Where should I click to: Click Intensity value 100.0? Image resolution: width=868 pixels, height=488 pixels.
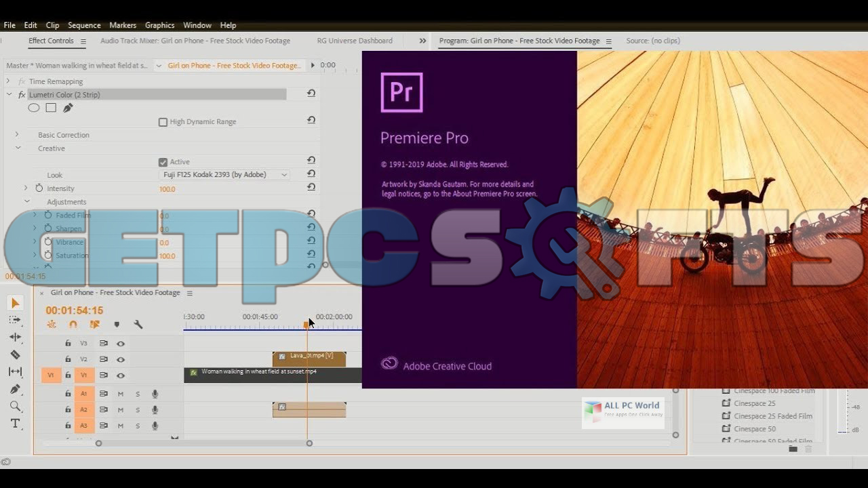pos(167,189)
